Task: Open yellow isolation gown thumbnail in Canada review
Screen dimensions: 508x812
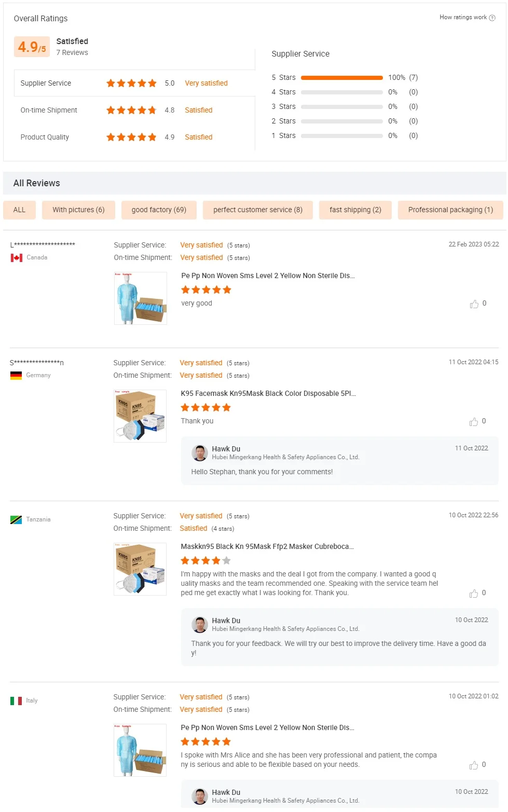Action: [x=141, y=298]
